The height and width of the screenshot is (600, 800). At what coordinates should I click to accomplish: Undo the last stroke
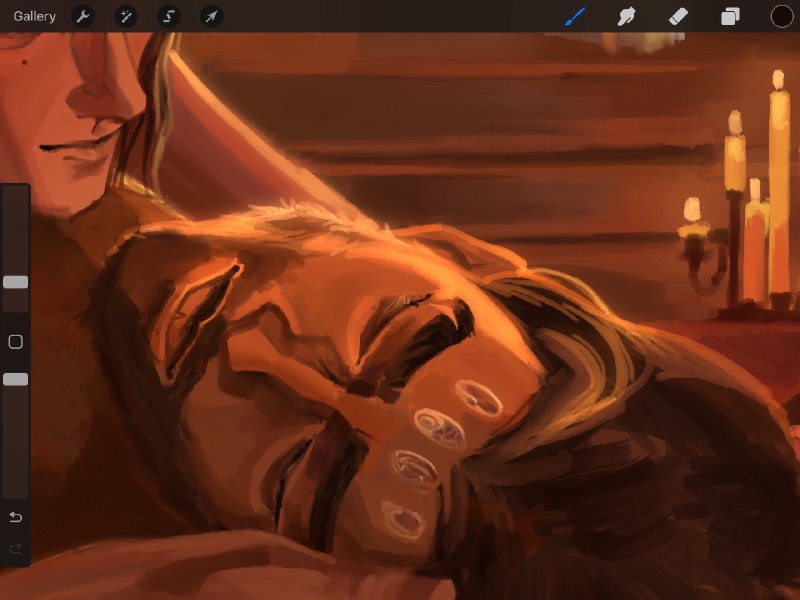(x=15, y=517)
